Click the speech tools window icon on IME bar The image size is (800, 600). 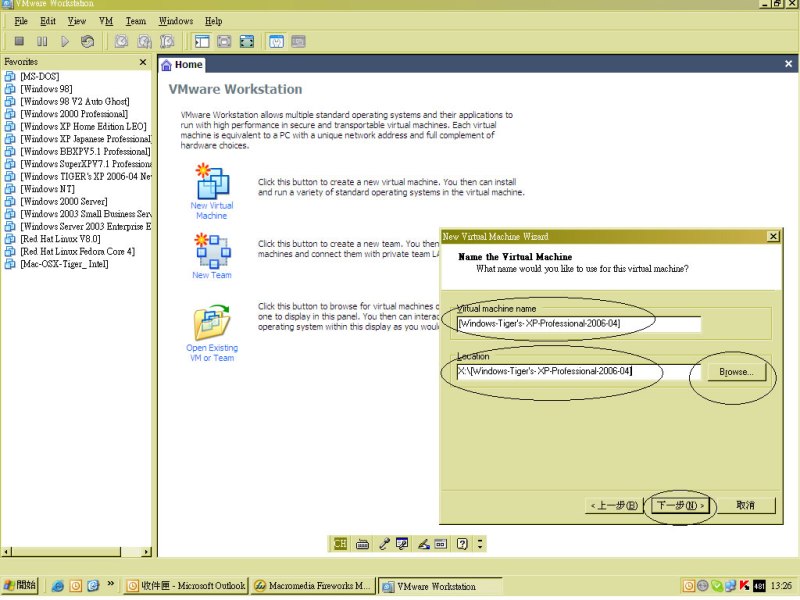click(x=402, y=544)
